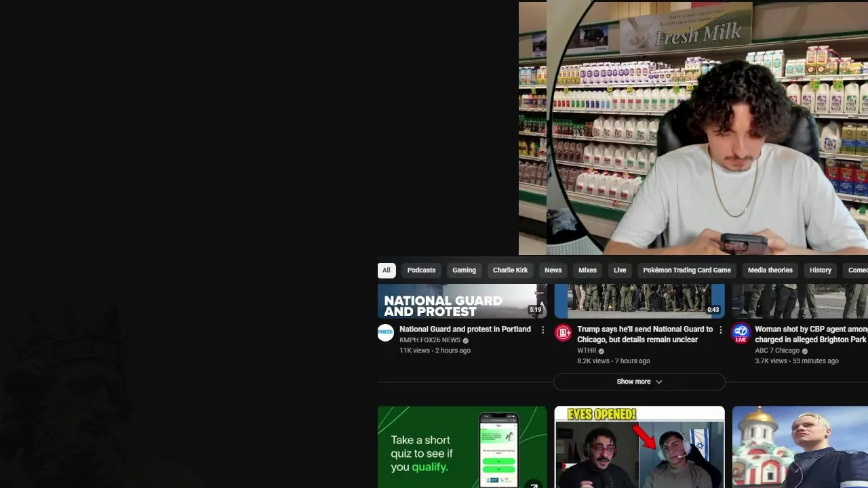Open the church domes video thumbnail
This screenshot has width=868, height=488.
(800, 447)
